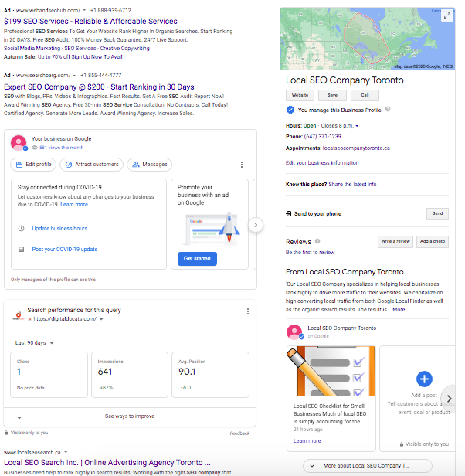Open Update business hours link
Image resolution: width=465 pixels, height=476 pixels.
click(59, 228)
